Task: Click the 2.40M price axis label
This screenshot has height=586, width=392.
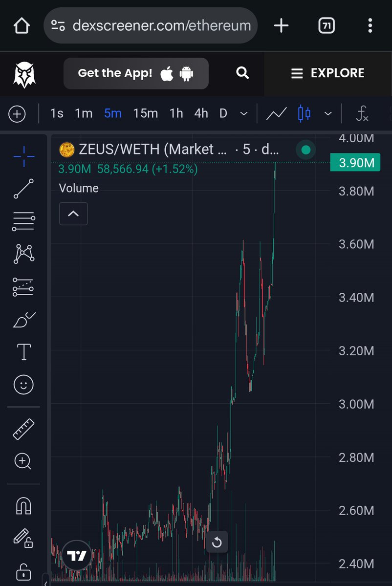Action: [356, 564]
